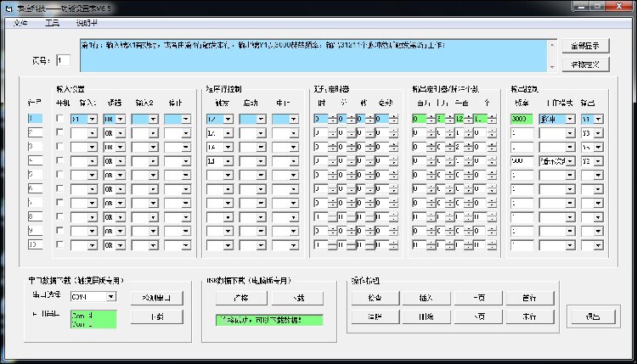Image resolution: width=637 pixels, height=364 pixels.
Task: Tick the checkbox in row 7
Action: click(59, 202)
